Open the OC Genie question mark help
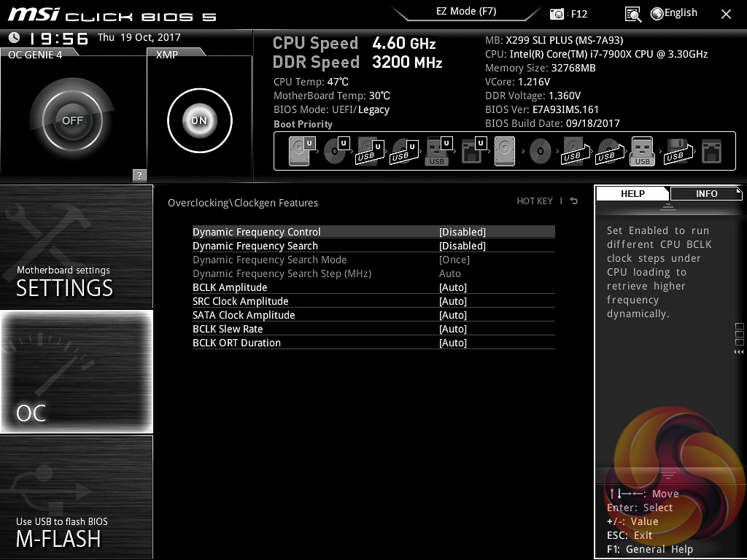This screenshot has height=560, width=747. pyautogui.click(x=139, y=175)
